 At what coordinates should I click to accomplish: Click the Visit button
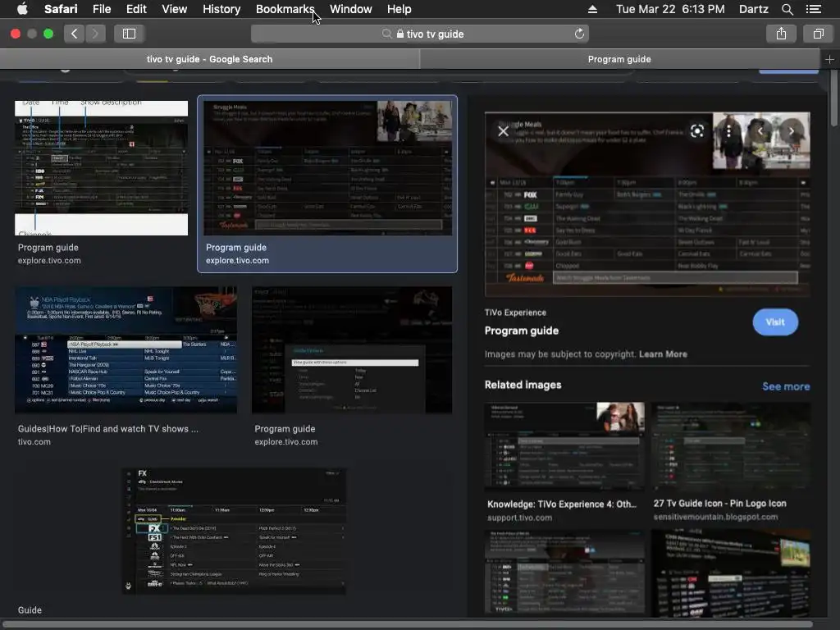[x=775, y=322]
